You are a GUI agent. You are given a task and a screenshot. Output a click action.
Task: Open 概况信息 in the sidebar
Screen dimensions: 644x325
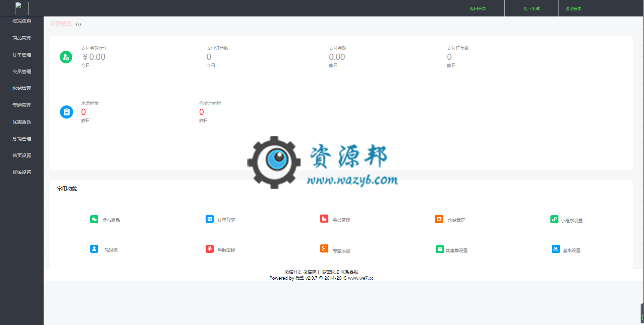point(22,21)
